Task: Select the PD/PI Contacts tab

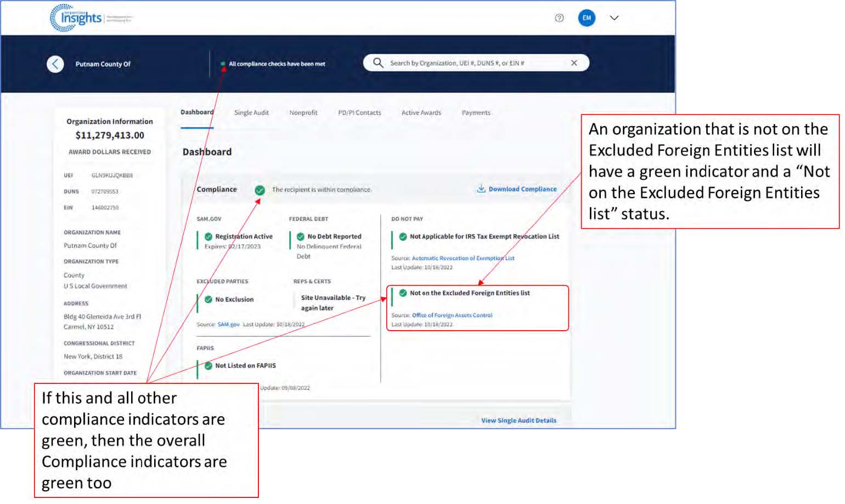Action: pos(359,113)
